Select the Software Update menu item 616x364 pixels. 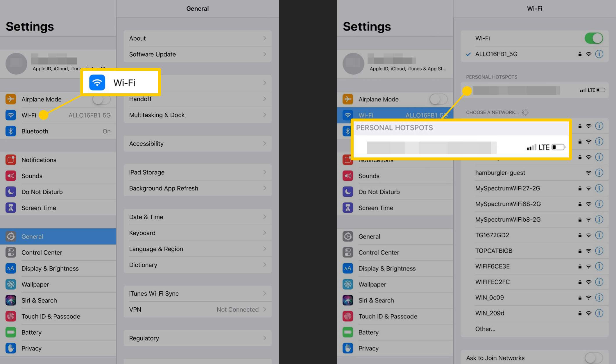[197, 54]
